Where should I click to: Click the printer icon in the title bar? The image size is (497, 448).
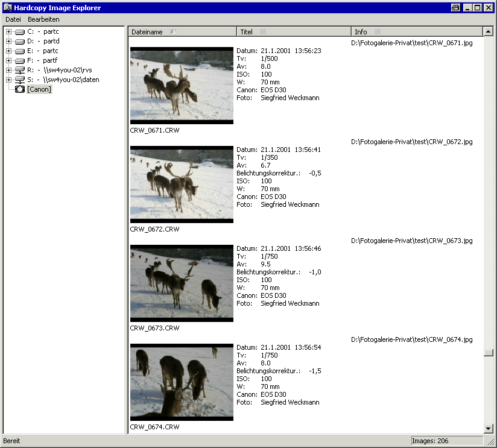455,8
